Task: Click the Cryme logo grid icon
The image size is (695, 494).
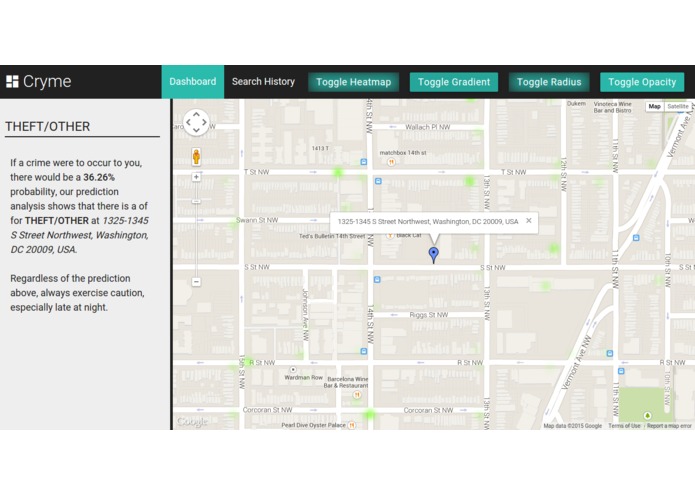Action: pos(12,82)
